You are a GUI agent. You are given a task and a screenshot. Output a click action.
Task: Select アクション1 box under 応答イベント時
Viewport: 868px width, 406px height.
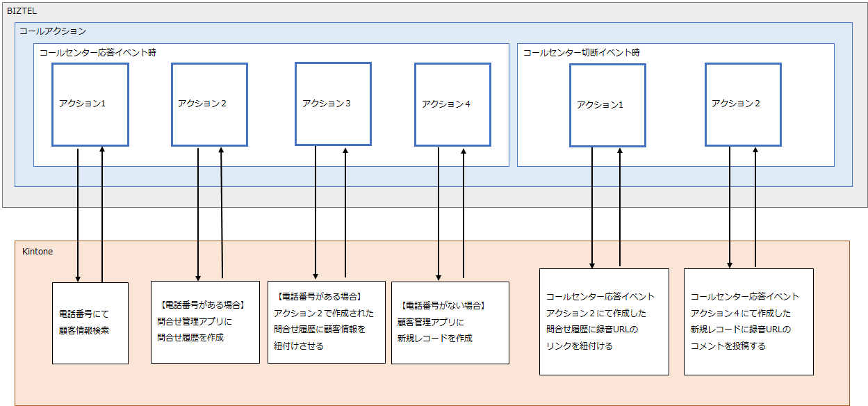(90, 104)
